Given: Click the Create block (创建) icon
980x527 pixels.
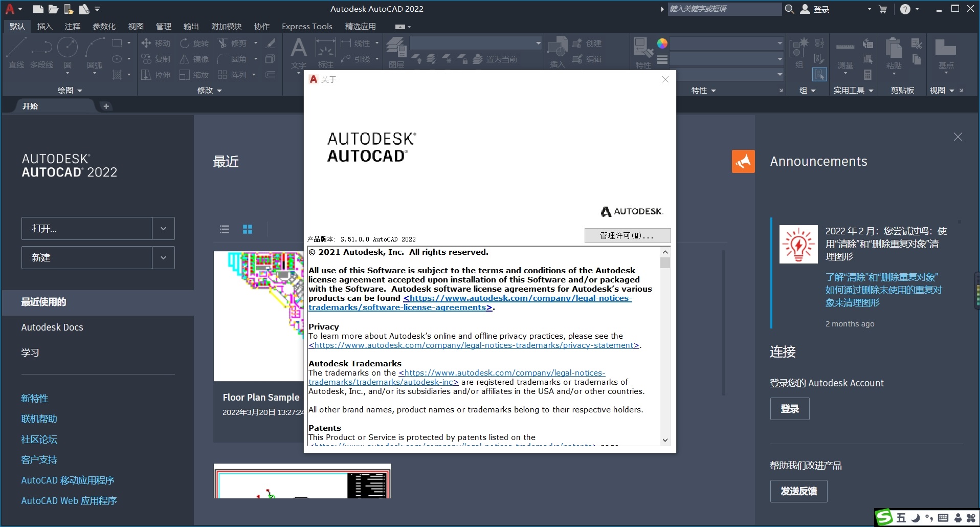Looking at the screenshot, I should point(587,43).
